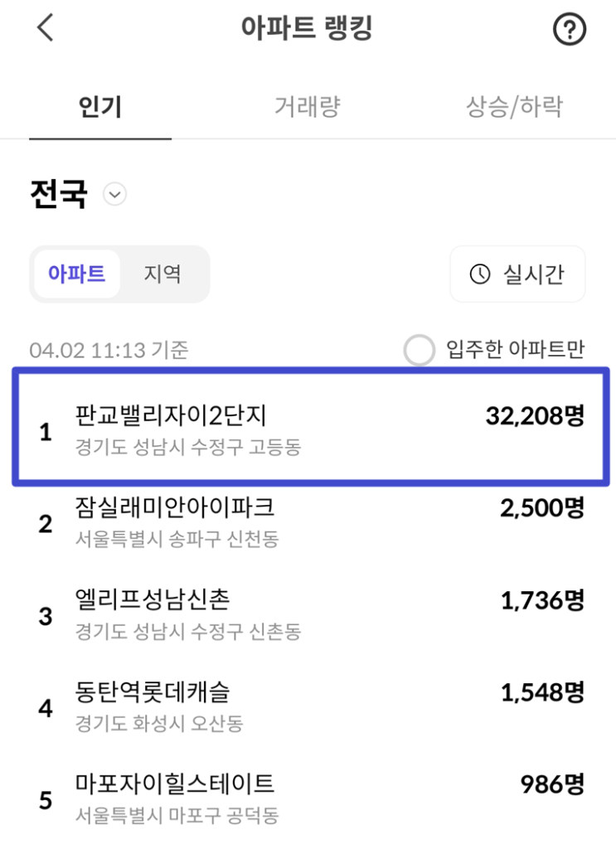Expand the 전국 region dropdown chevron
The width and height of the screenshot is (616, 859).
point(114,195)
